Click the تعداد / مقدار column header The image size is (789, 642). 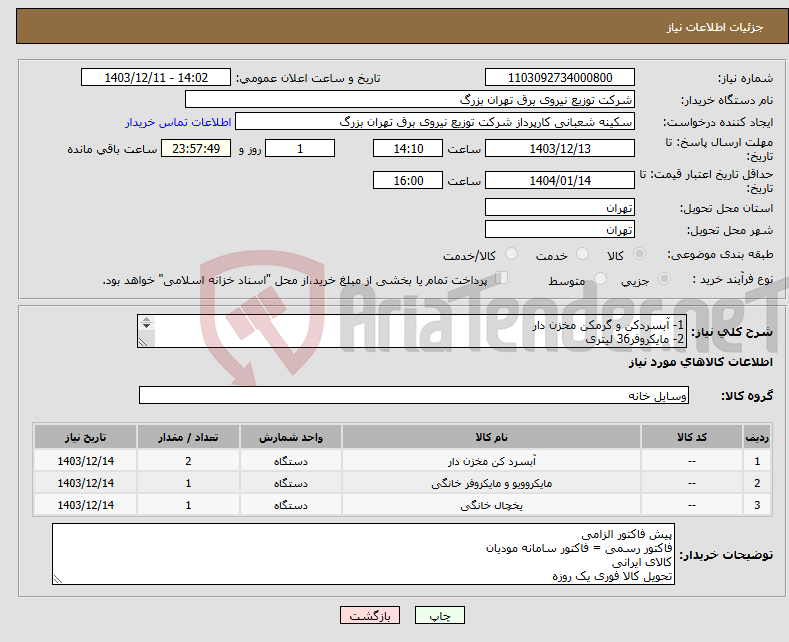[188, 437]
